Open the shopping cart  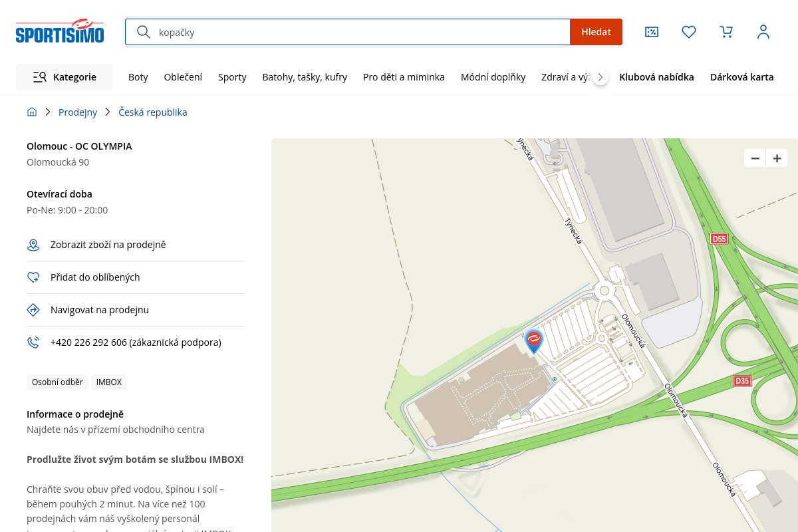coord(726,32)
